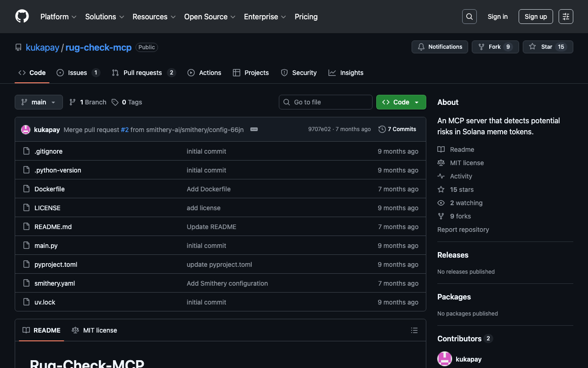The width and height of the screenshot is (588, 368).
Task: Switch to the Issues tab
Action: click(x=78, y=73)
